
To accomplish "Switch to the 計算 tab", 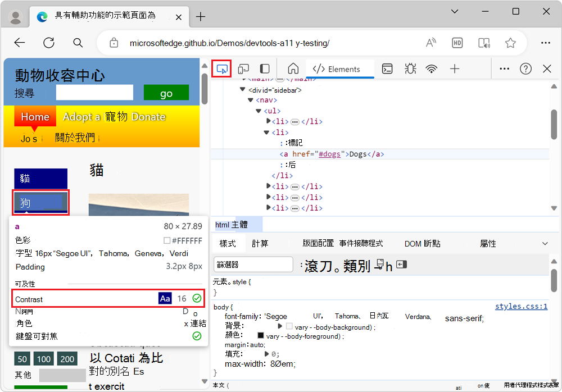I will (x=260, y=244).
